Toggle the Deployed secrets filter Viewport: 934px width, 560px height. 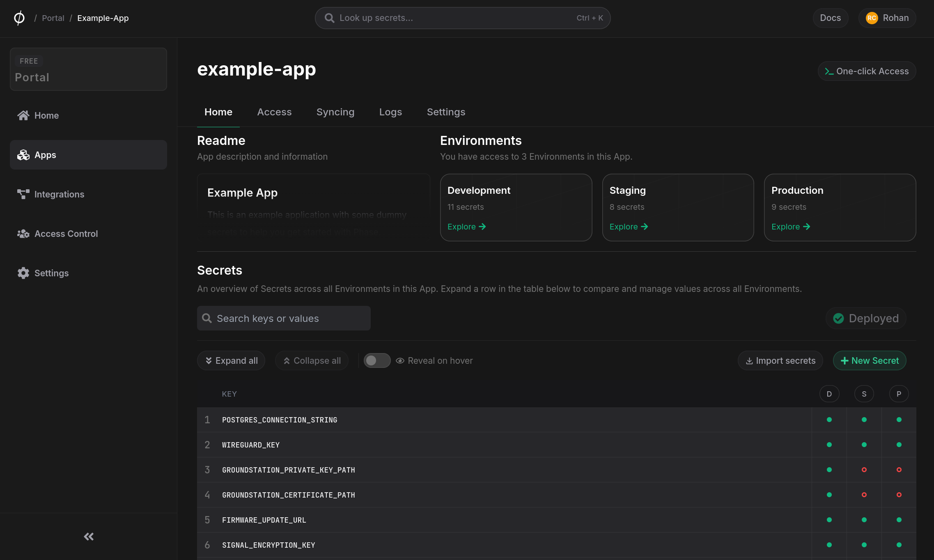(x=865, y=318)
